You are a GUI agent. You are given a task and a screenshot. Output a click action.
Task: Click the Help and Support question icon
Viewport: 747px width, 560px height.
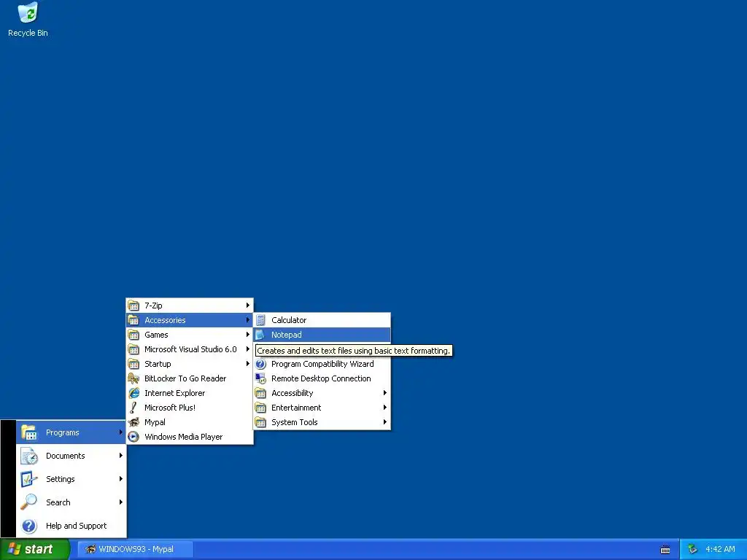(x=29, y=526)
